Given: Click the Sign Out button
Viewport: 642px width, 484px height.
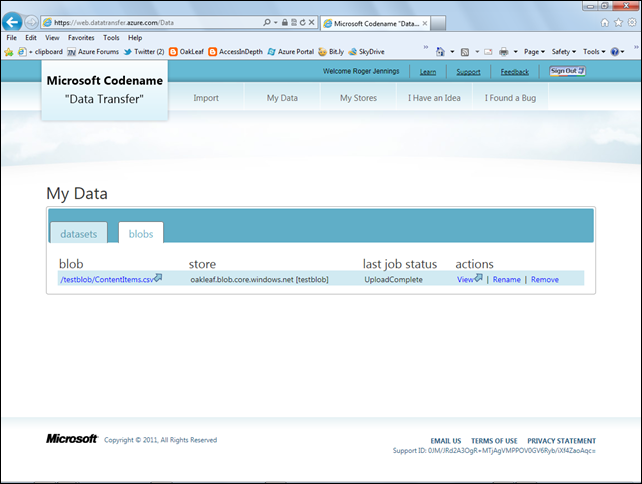Looking at the screenshot, I should (567, 71).
